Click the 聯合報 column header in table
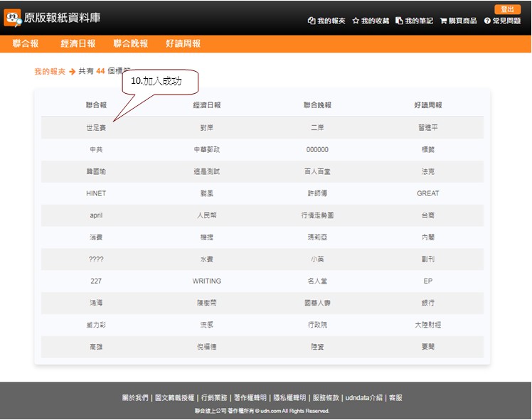The height and width of the screenshot is (420, 532). pyautogui.click(x=96, y=105)
